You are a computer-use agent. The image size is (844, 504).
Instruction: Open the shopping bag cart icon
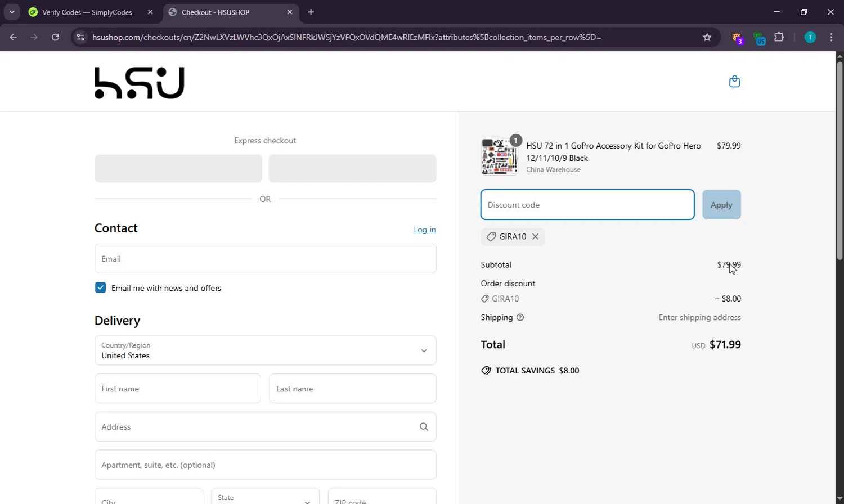pos(734,82)
